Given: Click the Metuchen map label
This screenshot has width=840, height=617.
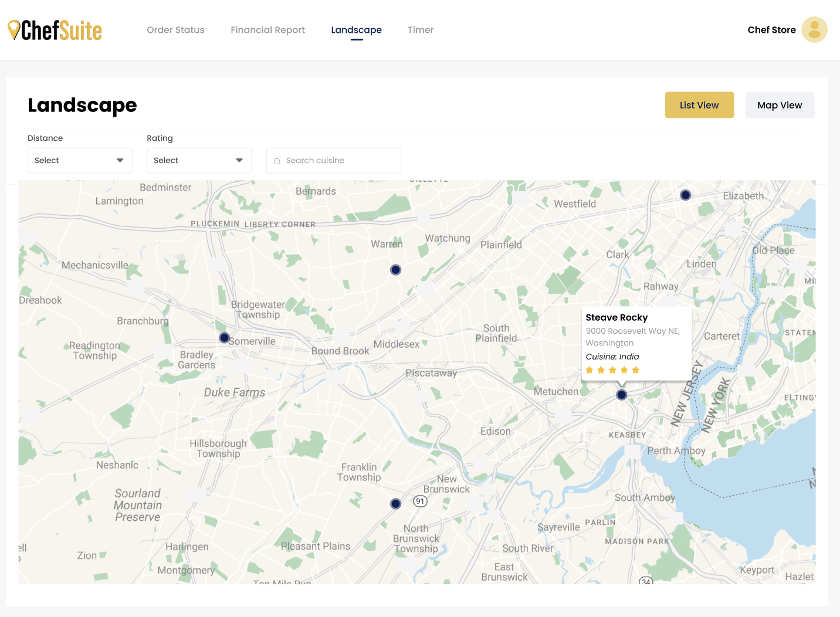Looking at the screenshot, I should pos(556,391).
